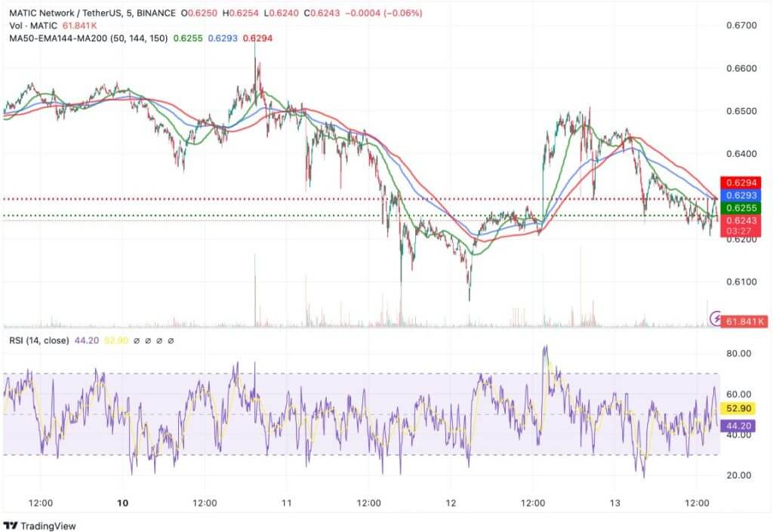Click the bold date label 10

(123, 503)
